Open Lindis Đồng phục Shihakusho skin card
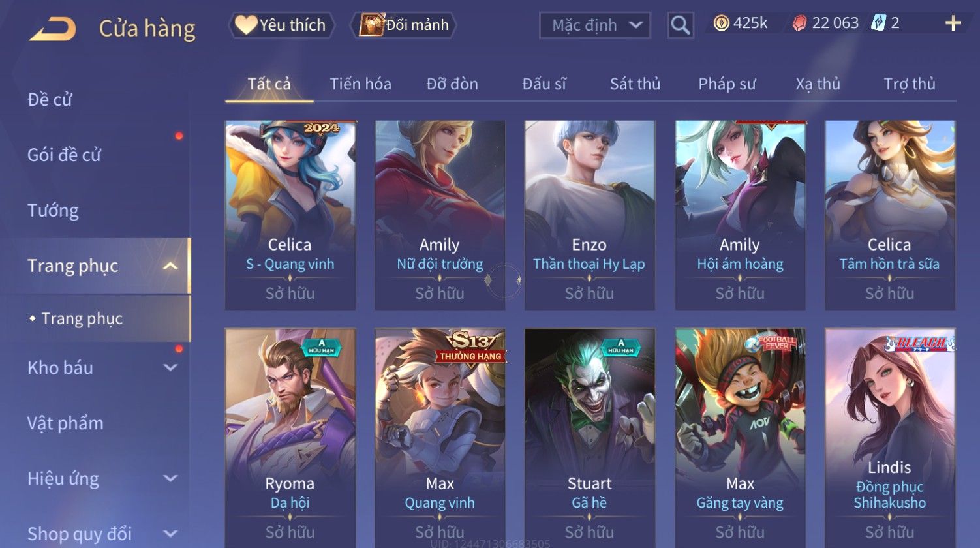The image size is (980, 548). pos(890,438)
